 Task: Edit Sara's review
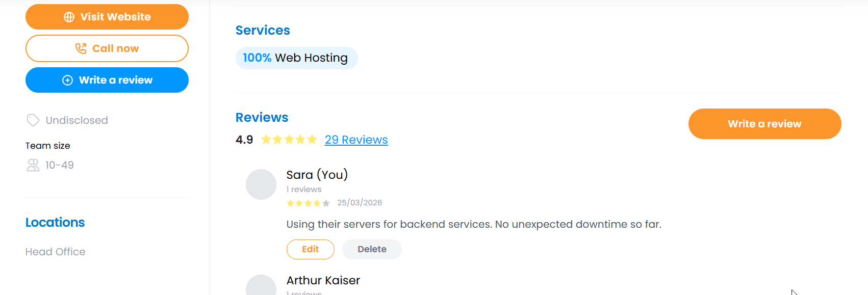tap(310, 249)
